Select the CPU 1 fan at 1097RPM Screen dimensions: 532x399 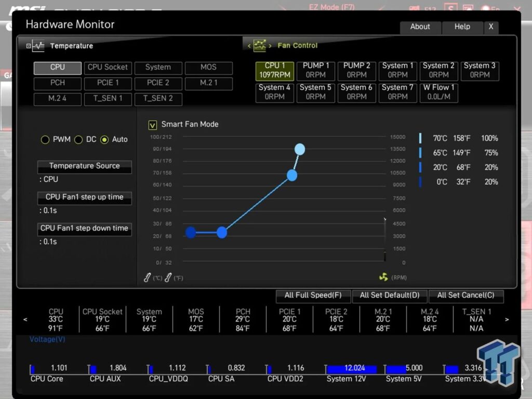tap(275, 71)
